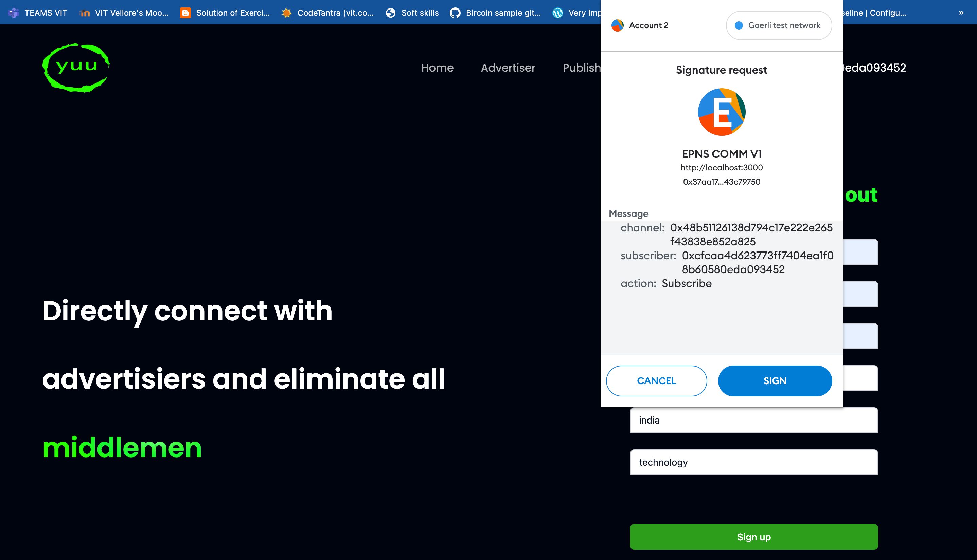The height and width of the screenshot is (560, 977).
Task: Click the CANCEL button to dismiss request
Action: [656, 380]
